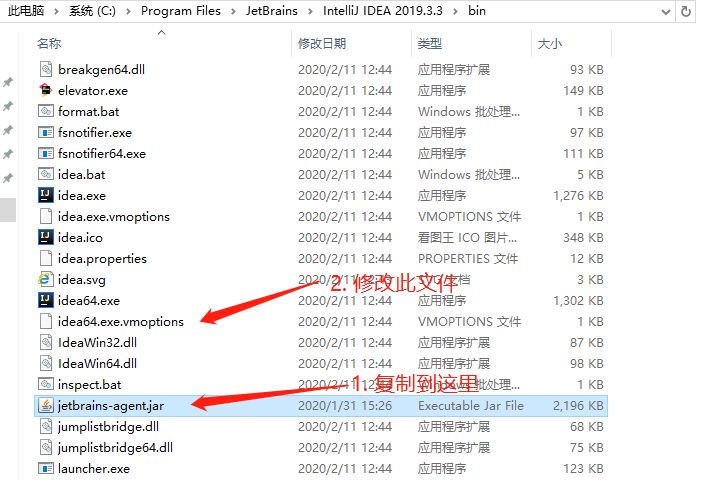
Task: Select the file named elevator.exe
Action: (93, 91)
